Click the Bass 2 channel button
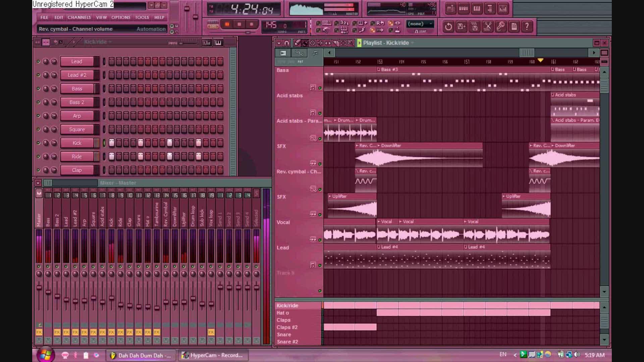This screenshot has height=362, width=644. pos(77,102)
